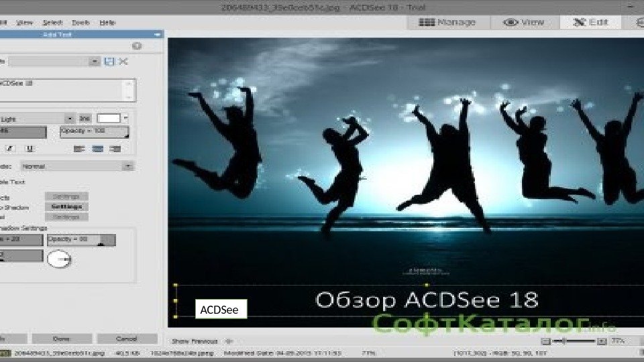The image size is (644, 362).
Task: Delete the selected text preset
Action: tap(123, 62)
